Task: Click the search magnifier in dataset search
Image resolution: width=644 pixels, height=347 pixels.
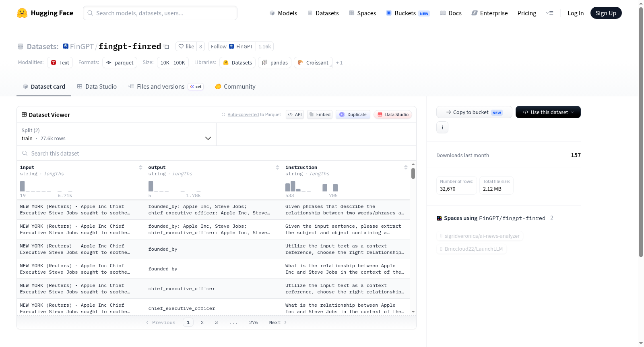Action: point(25,153)
